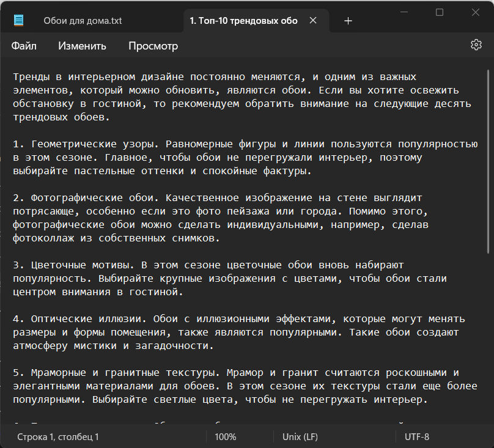
Task: Close the tab "1. Топ-10 трендовых обо"
Action: pos(313,20)
